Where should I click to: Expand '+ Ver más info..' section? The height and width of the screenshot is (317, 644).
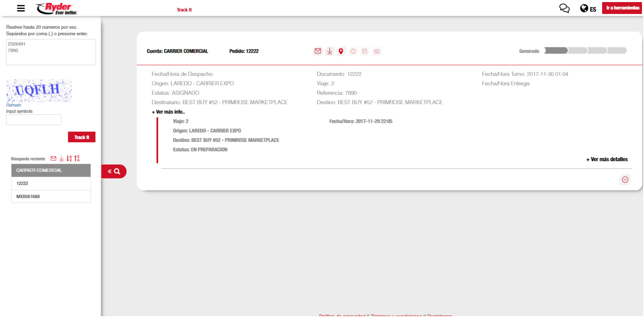point(168,112)
